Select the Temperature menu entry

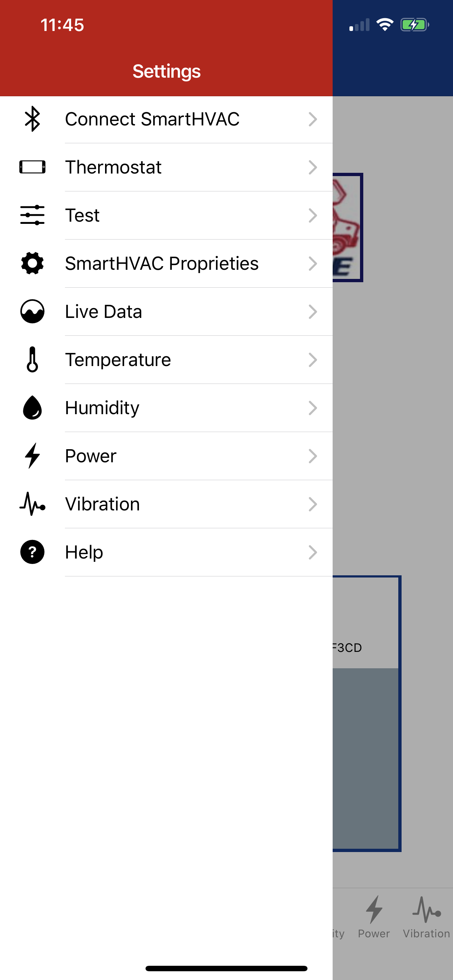[x=118, y=359]
